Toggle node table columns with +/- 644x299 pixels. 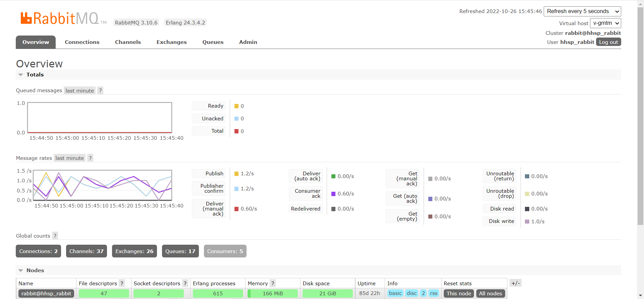[516, 283]
